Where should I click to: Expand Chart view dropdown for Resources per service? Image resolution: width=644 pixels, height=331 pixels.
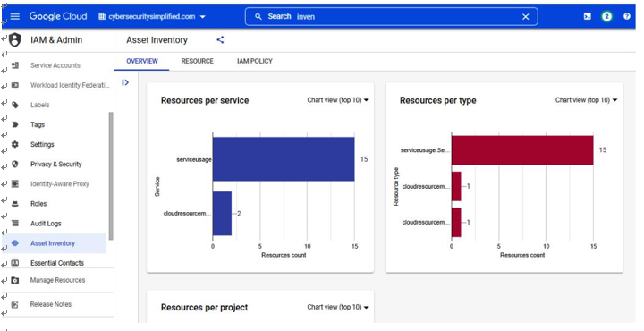337,100
